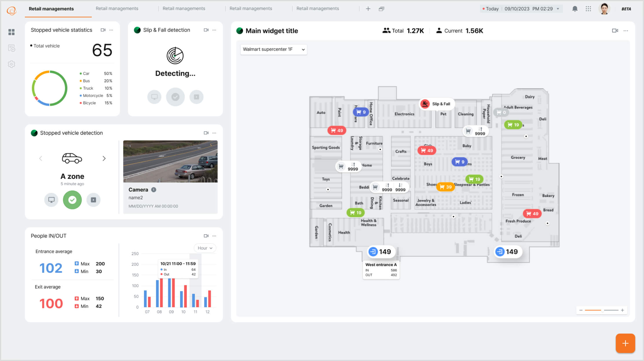
Task: Click monitor button in Stopped vehicle detection
Action: (x=51, y=200)
